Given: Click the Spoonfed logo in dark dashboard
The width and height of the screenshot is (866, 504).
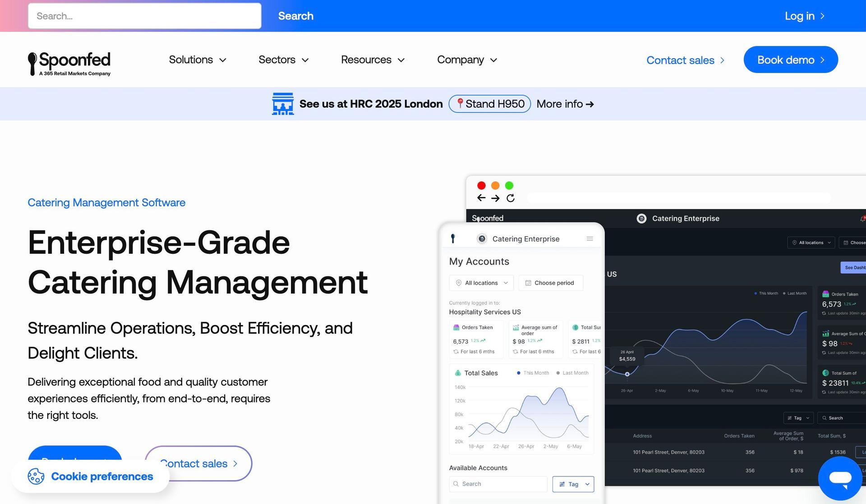Looking at the screenshot, I should click(488, 218).
